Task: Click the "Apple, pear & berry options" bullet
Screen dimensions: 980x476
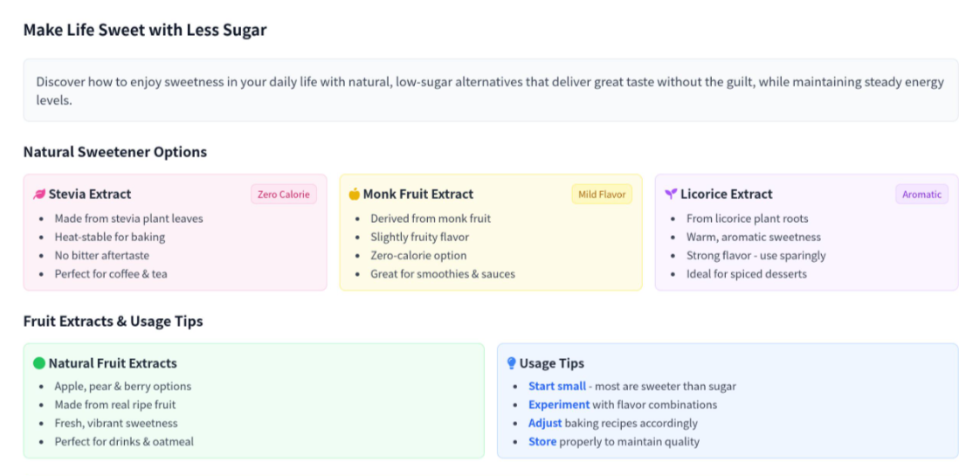Action: point(123,386)
